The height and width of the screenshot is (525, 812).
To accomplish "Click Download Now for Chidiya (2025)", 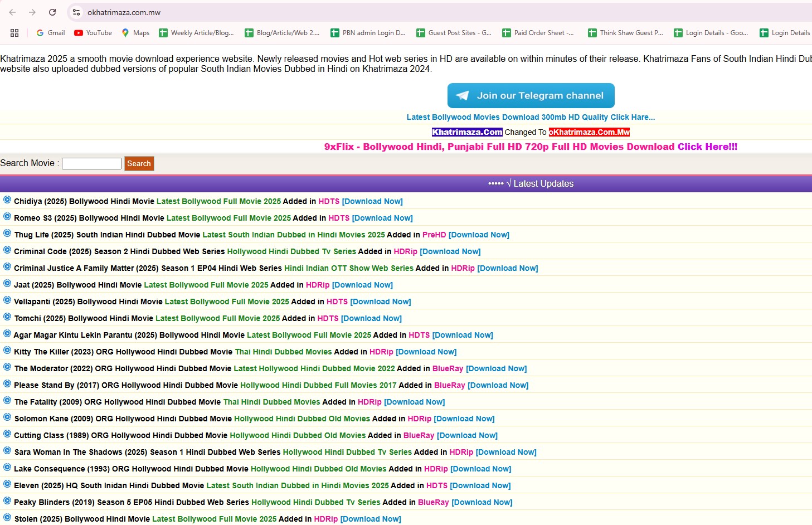I will (372, 201).
